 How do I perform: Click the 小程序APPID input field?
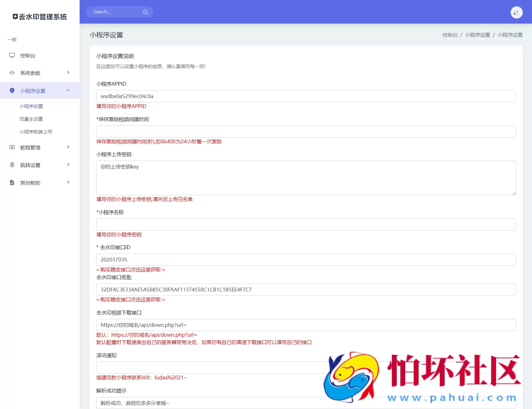pos(305,96)
